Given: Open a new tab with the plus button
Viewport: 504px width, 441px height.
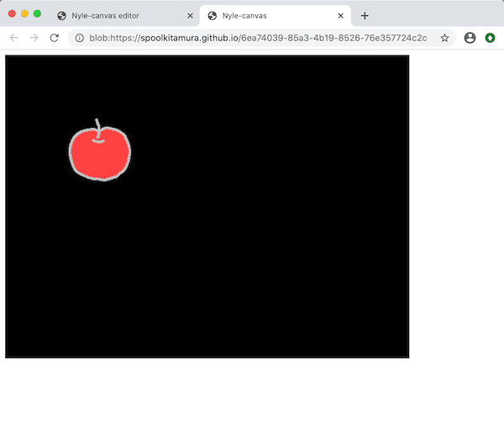Looking at the screenshot, I should point(365,16).
